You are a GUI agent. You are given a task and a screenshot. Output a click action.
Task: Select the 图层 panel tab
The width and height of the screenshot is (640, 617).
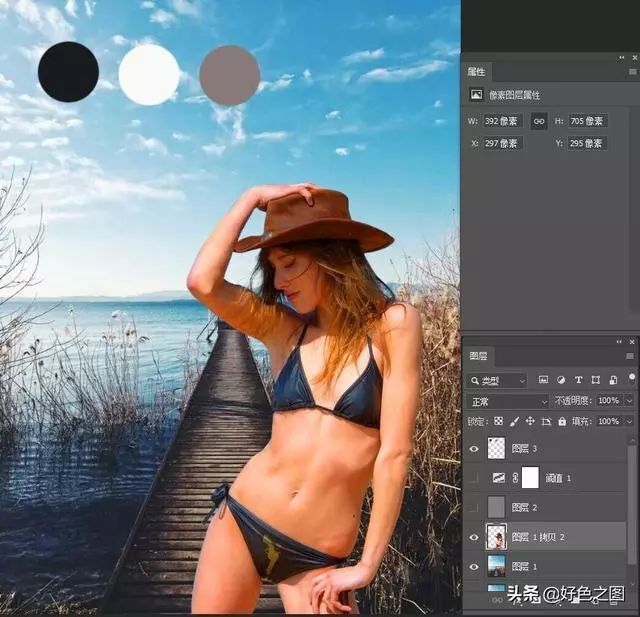[x=478, y=355]
